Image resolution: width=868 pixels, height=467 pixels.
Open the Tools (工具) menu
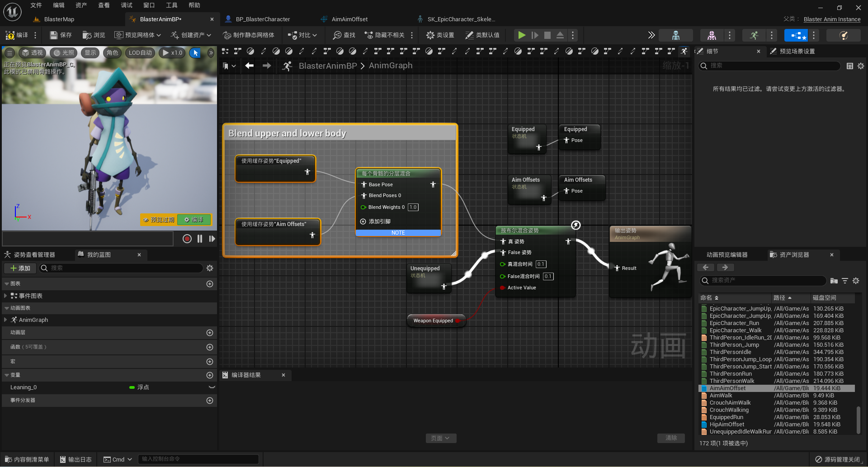click(172, 5)
